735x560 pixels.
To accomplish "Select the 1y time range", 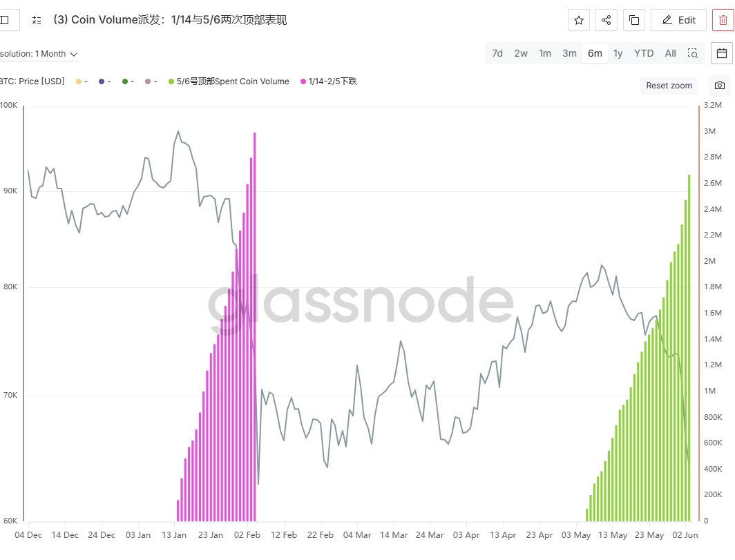I will [x=618, y=53].
